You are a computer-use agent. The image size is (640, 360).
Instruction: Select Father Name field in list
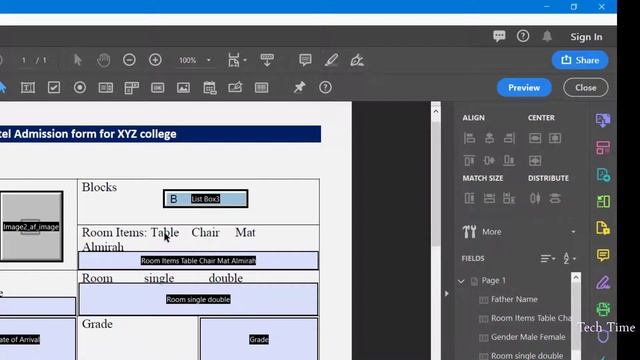pyautogui.click(x=514, y=299)
